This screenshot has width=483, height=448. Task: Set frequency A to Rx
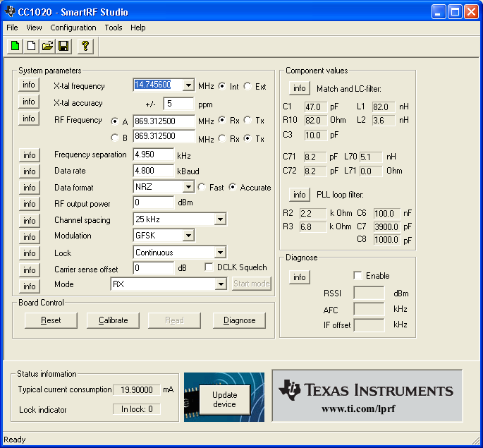point(222,120)
